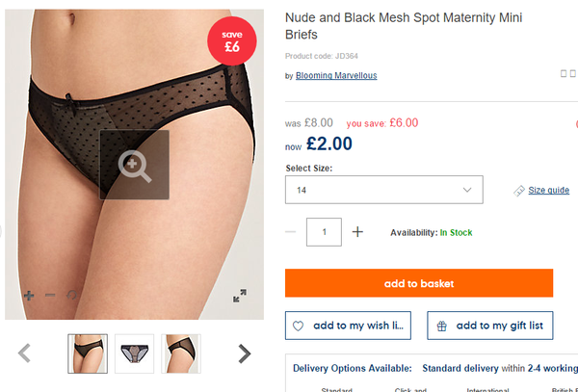Screen dimensions: 578x392
Task: Click the chevron arrow in the size selector
Action: [467, 190]
